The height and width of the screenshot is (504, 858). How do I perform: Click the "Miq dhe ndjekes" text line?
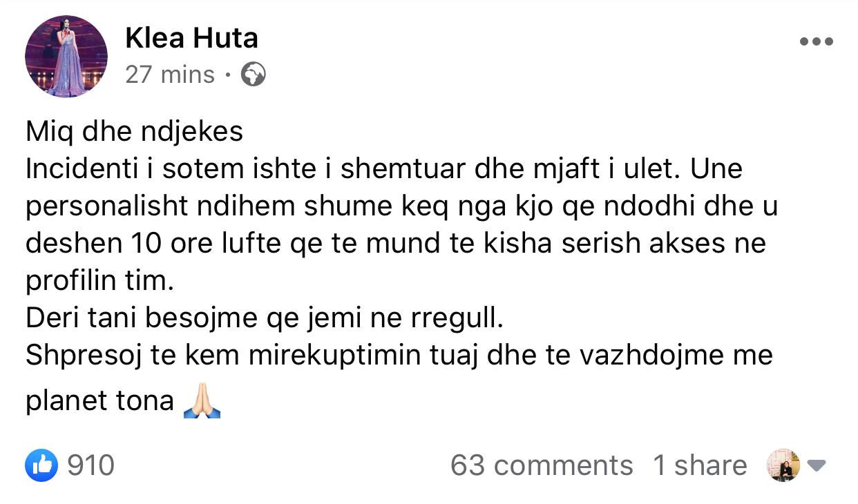coord(134,131)
